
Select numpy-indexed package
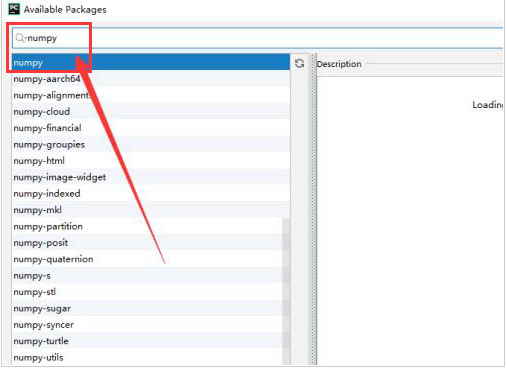tap(151, 193)
